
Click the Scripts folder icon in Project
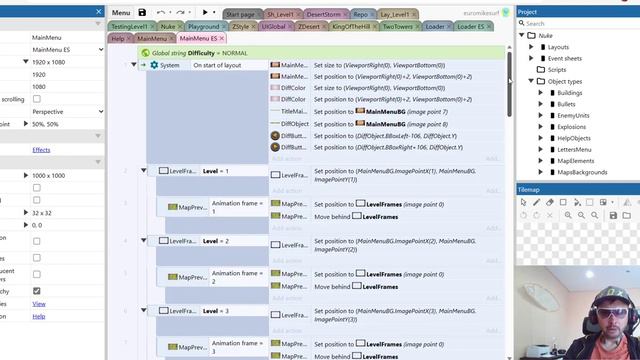[x=541, y=70]
